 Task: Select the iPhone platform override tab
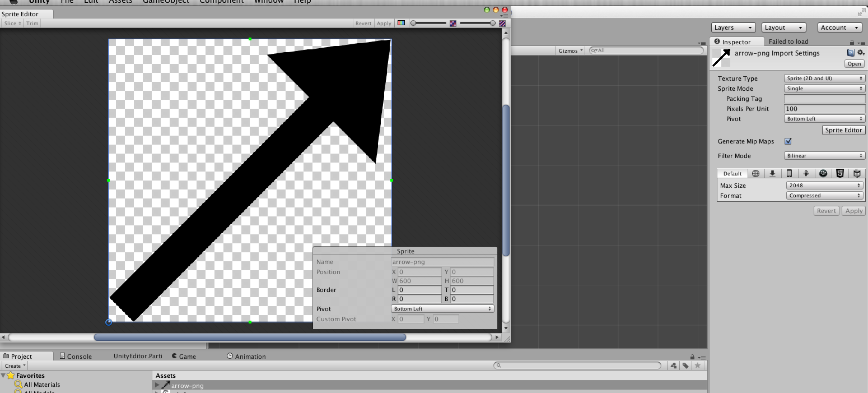[789, 173]
